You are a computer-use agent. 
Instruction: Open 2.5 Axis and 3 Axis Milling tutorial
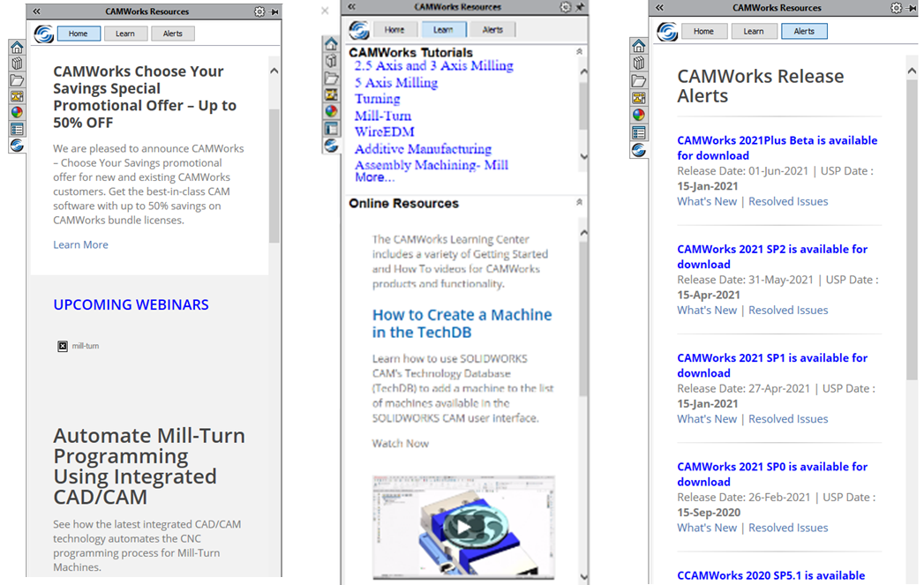coord(433,66)
